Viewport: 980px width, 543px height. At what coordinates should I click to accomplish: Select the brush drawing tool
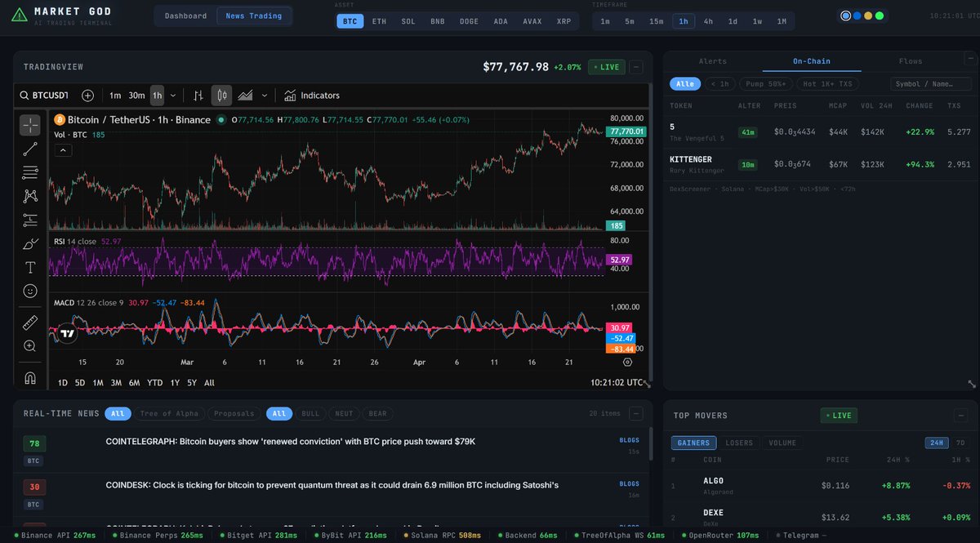point(30,243)
